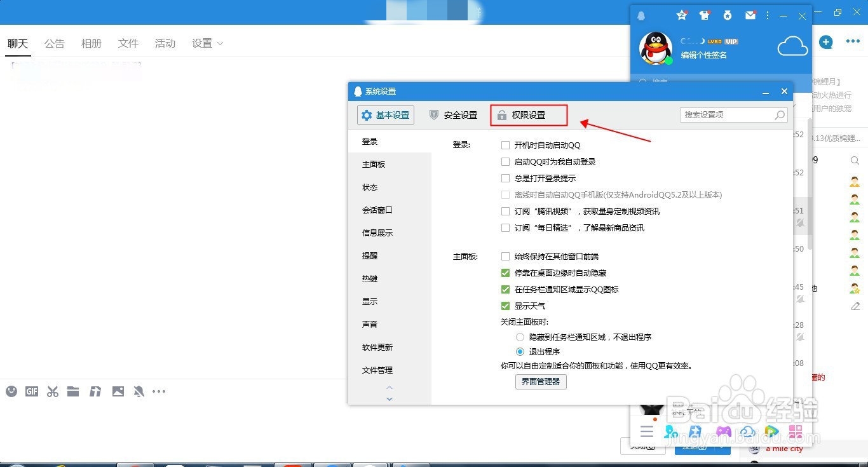Open the QQ mail envelope icon
Viewport: 868px width, 467px height.
tap(750, 15)
